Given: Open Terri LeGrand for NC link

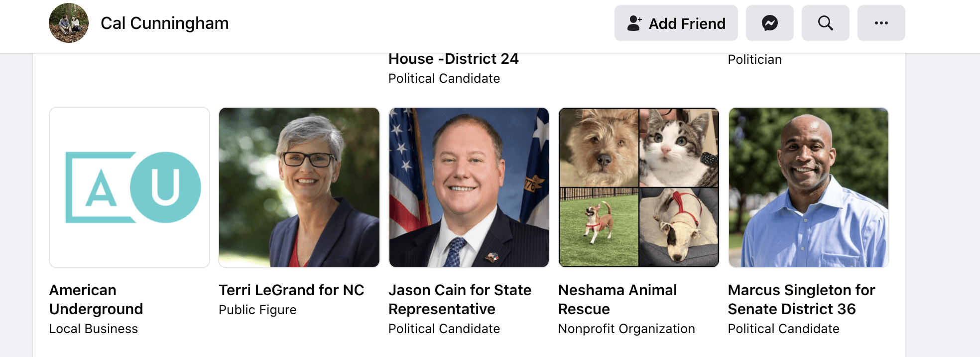Looking at the screenshot, I should 291,290.
